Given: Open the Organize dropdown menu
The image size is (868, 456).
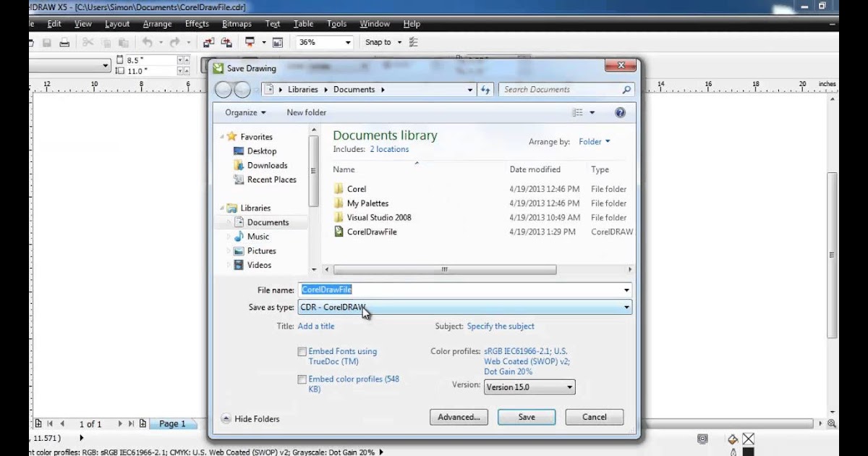Looking at the screenshot, I should [x=245, y=112].
